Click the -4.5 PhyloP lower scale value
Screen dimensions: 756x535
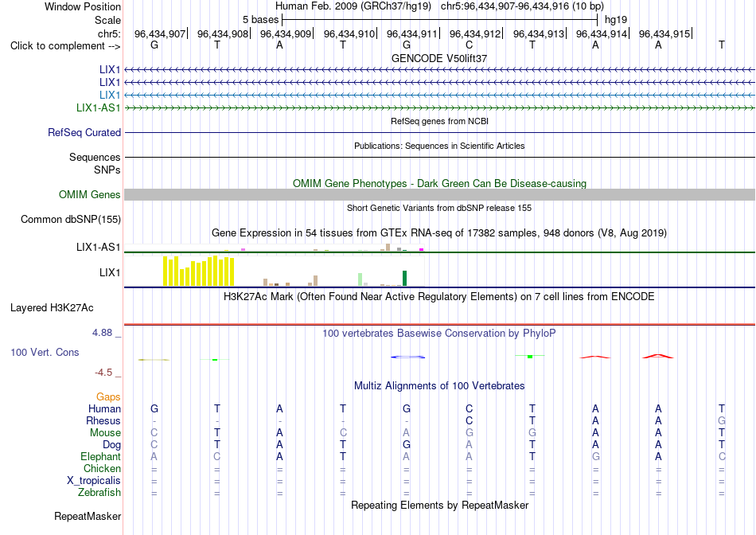(x=103, y=373)
